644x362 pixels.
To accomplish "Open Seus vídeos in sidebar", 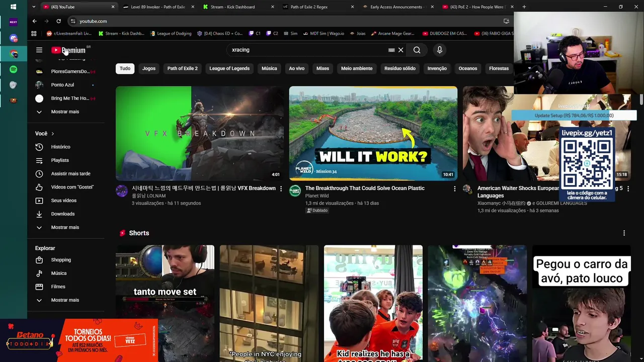I will click(63, 201).
